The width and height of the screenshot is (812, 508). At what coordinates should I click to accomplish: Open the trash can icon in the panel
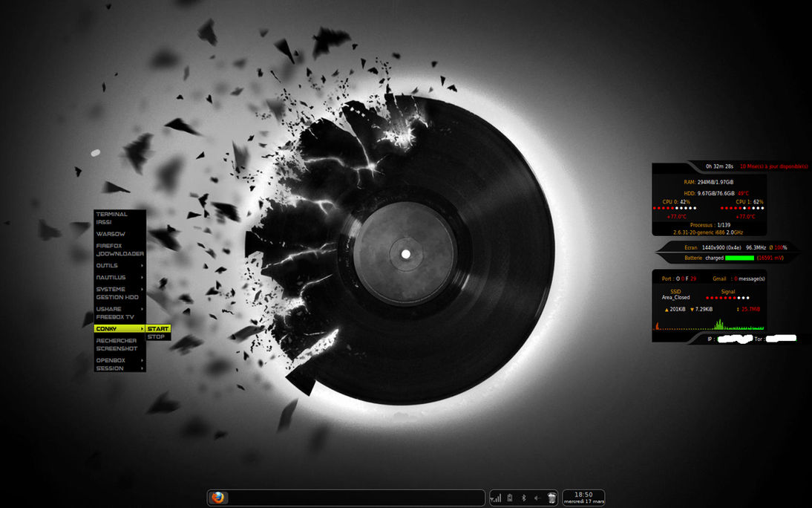click(552, 498)
